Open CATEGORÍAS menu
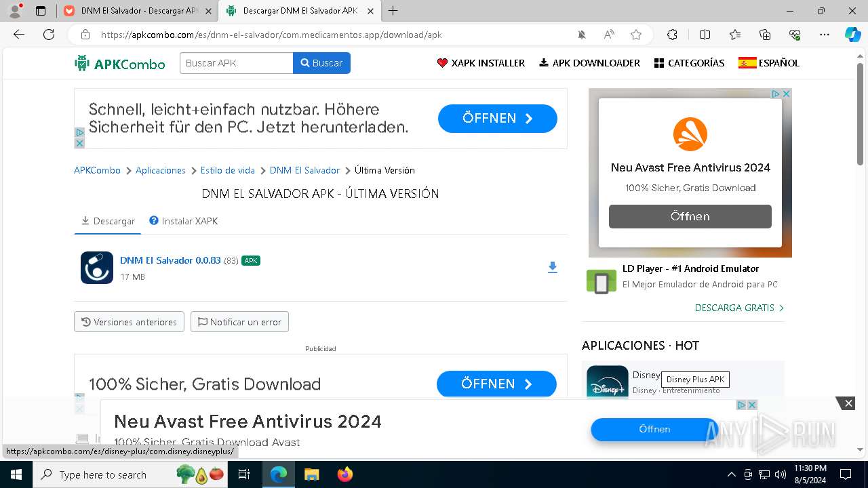This screenshot has height=488, width=868. [689, 63]
